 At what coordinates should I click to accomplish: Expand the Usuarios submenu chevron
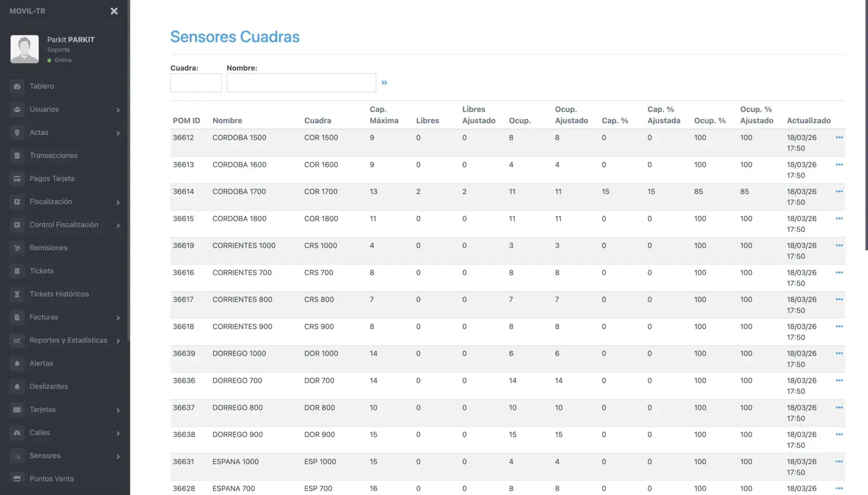point(118,110)
